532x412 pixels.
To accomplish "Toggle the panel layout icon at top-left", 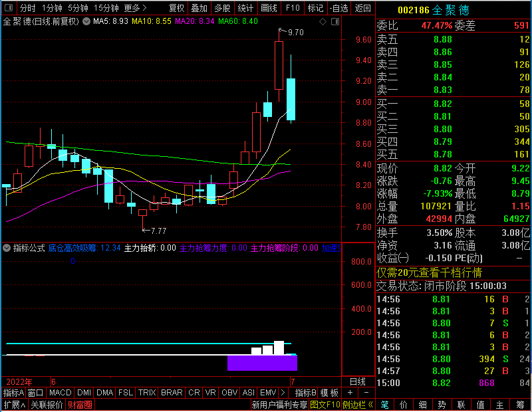I will pos(9,7).
